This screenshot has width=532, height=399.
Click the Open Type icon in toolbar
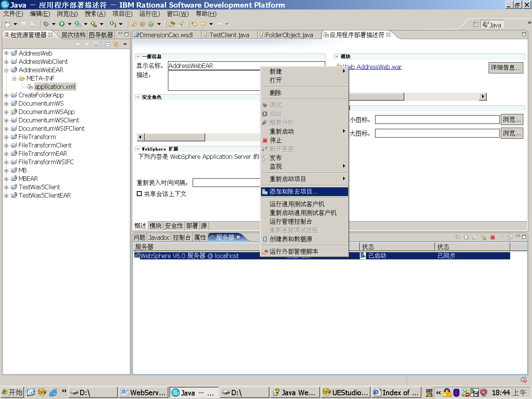tap(172, 24)
